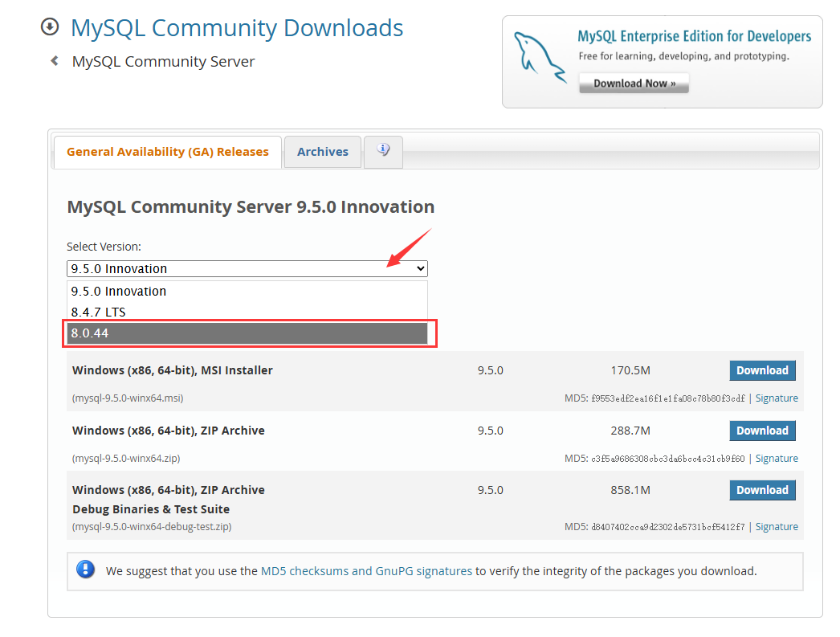Viewport: 840px width, 637px height.
Task: Click the Select Version: label
Action: (x=104, y=247)
